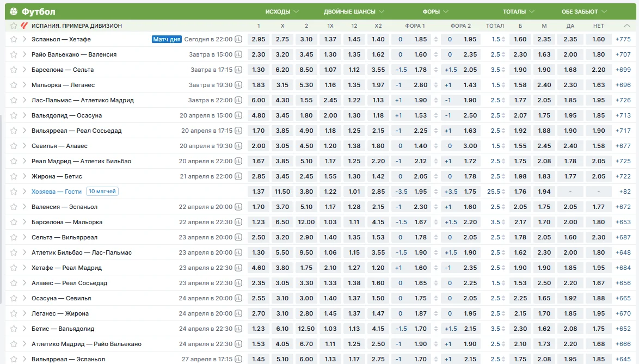
Task: Show +775 more markets for Эспаньол — Хетафе
Action: click(623, 39)
